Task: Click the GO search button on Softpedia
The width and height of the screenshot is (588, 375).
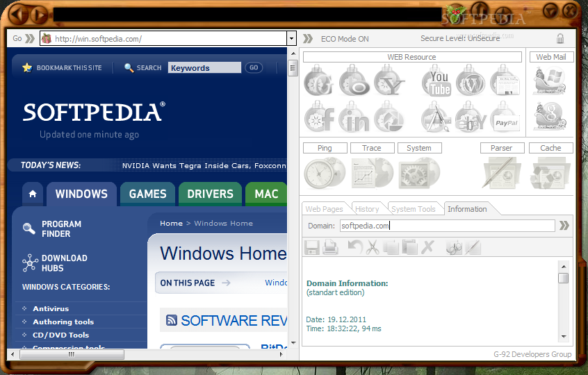Action: [254, 68]
